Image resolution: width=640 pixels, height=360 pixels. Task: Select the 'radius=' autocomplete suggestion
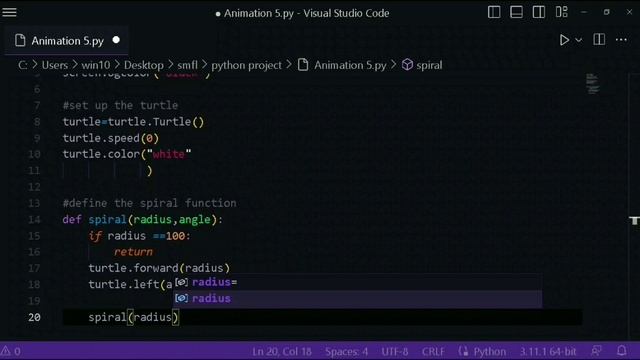(x=358, y=282)
